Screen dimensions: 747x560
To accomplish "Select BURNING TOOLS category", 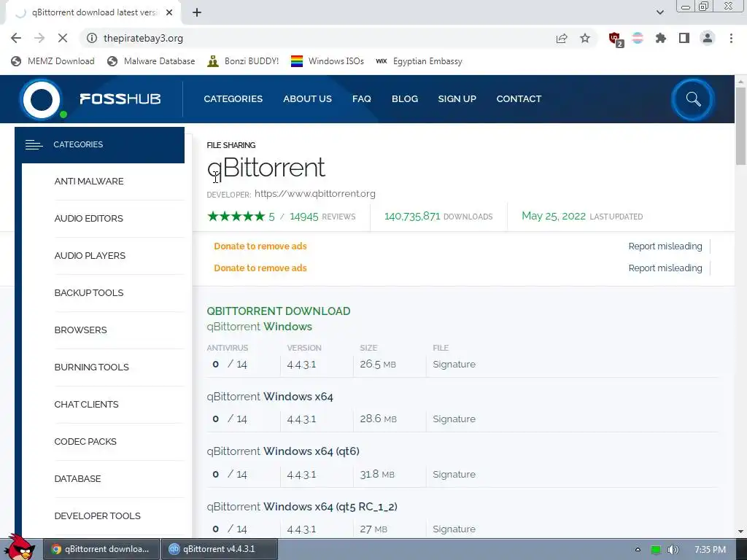I will (x=91, y=367).
